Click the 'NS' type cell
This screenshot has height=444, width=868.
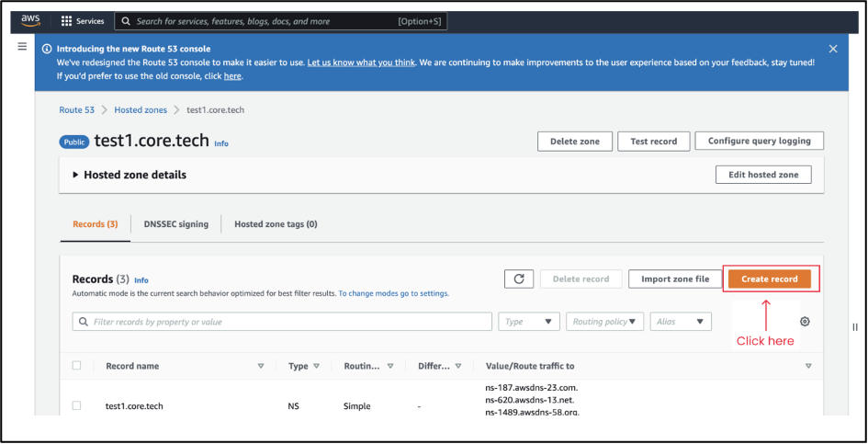click(x=293, y=406)
